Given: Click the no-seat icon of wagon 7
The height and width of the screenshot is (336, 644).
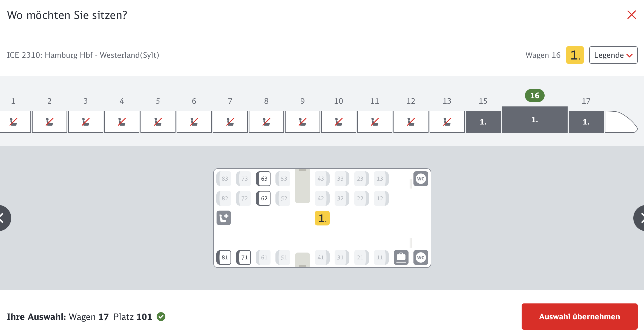Looking at the screenshot, I should [230, 122].
